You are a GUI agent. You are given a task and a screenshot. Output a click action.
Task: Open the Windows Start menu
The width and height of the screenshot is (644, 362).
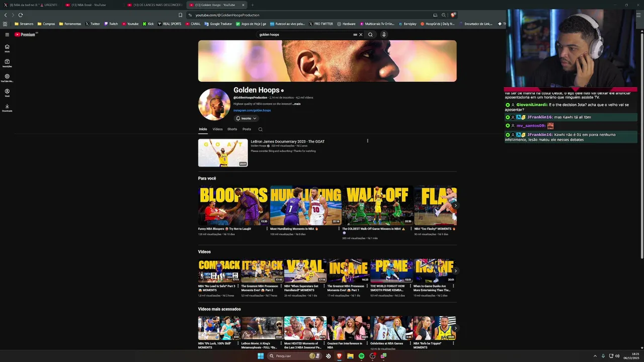[261, 356]
